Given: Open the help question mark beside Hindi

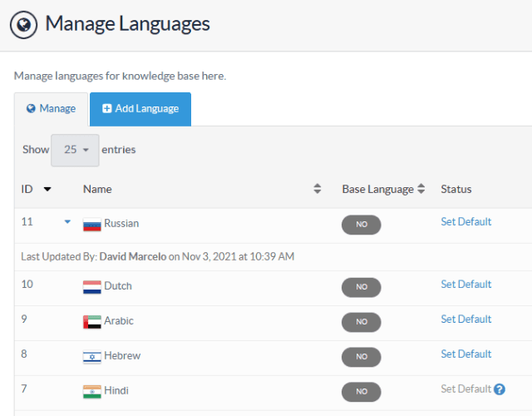Looking at the screenshot, I should 500,389.
